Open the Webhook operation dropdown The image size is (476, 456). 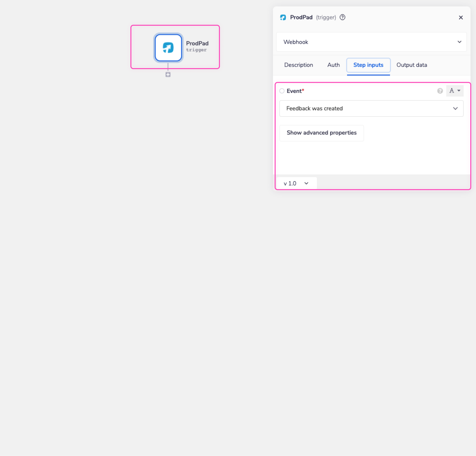point(371,42)
